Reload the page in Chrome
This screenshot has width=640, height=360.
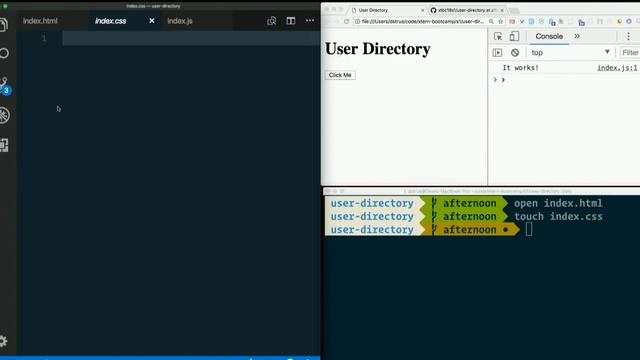tap(346, 22)
